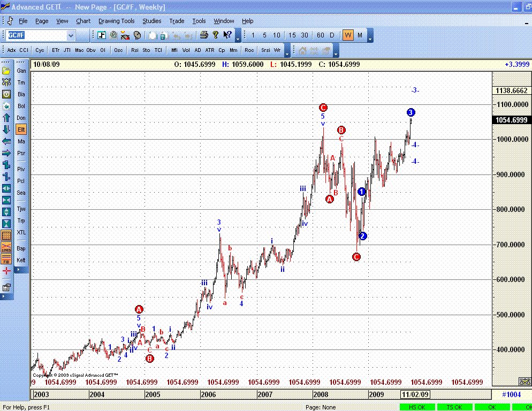Toggle the Psr study button
This screenshot has height=411, width=532.
21,153
